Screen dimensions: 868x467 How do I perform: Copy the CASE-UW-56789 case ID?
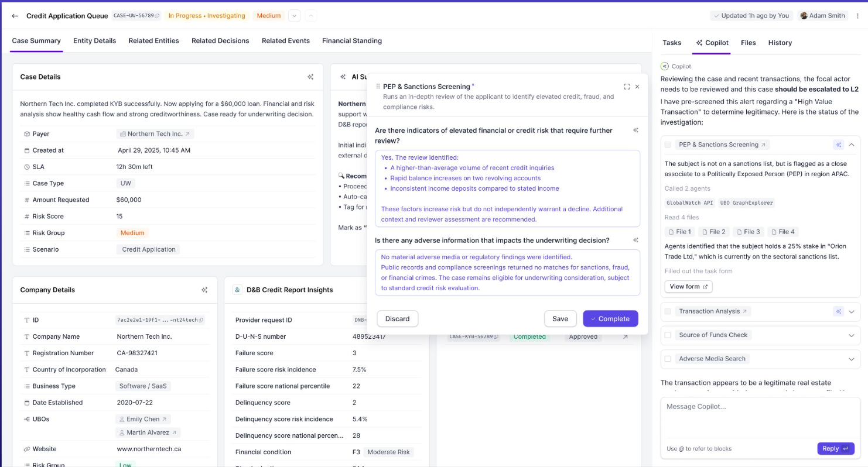click(x=157, y=16)
